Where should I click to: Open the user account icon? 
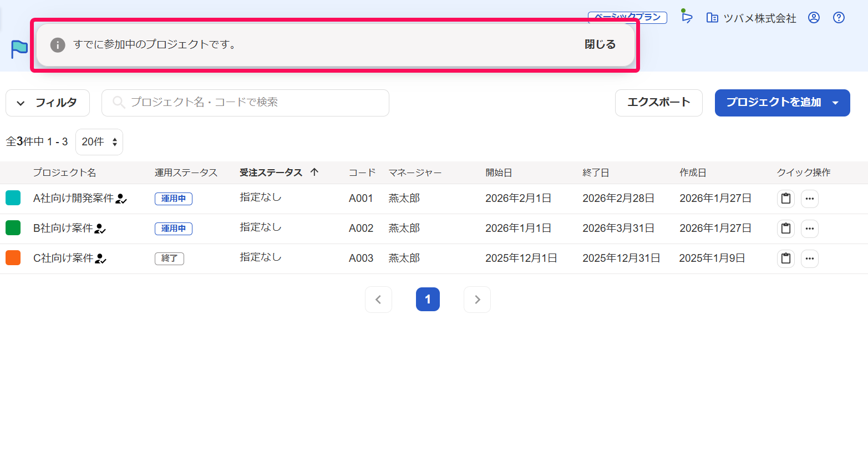(814, 18)
